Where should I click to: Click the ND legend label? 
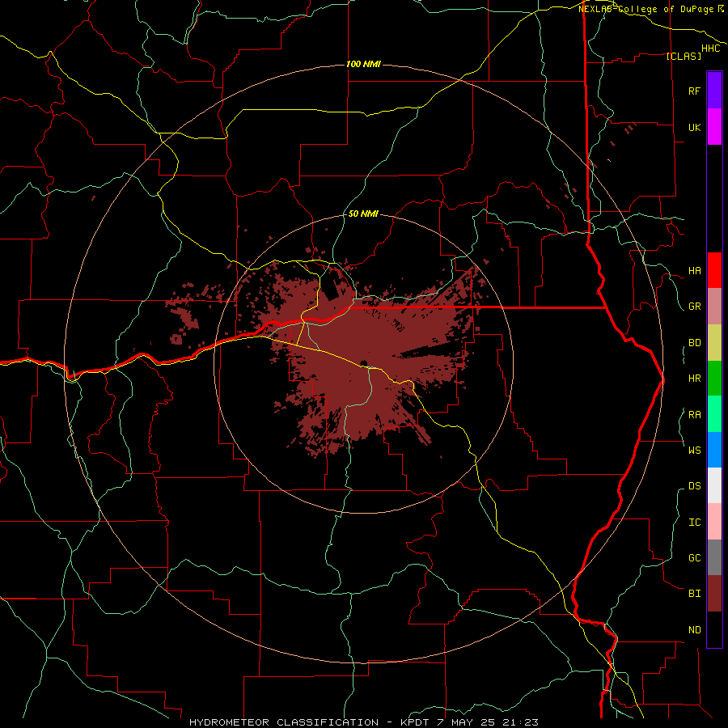[694, 629]
